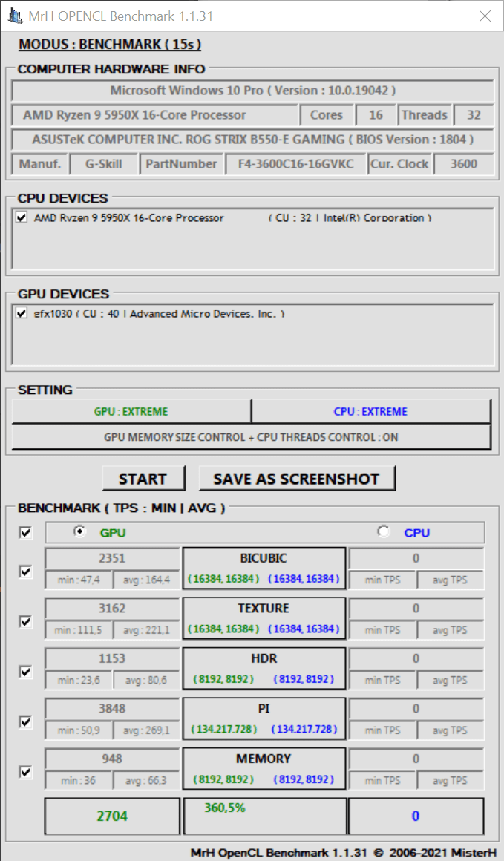Click the MEMORY test size box
The width and height of the screenshot is (504, 861).
pyautogui.click(x=264, y=769)
